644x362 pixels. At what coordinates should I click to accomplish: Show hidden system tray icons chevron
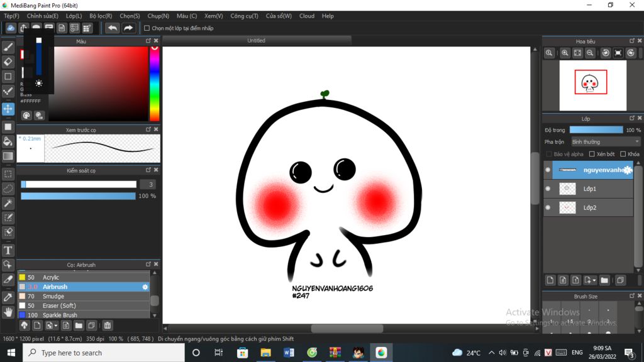coord(491,353)
